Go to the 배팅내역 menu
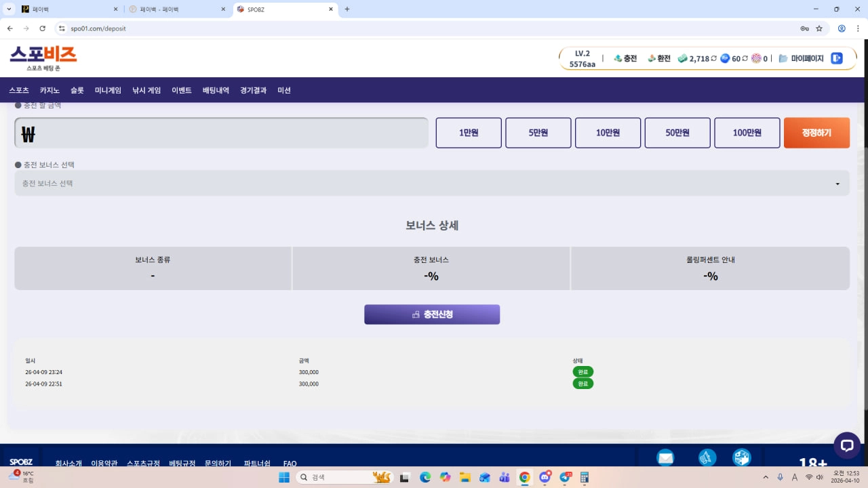The image size is (868, 488). pyautogui.click(x=216, y=90)
